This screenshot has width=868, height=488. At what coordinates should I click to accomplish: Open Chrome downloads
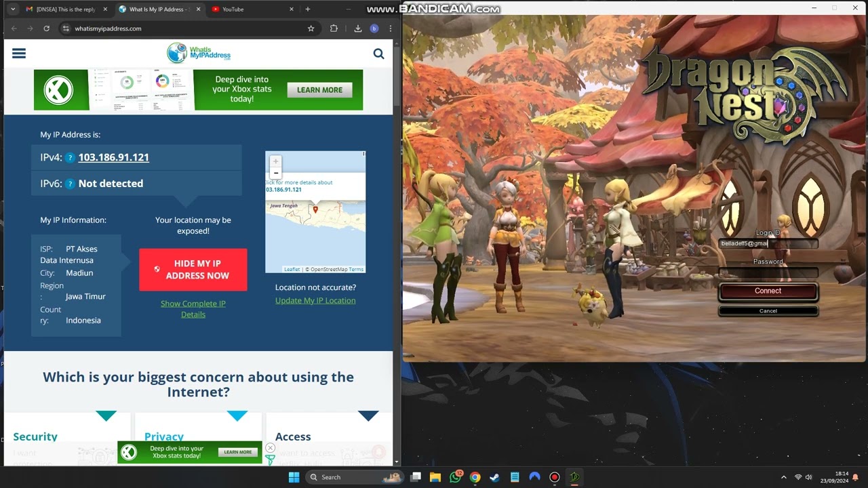pyautogui.click(x=358, y=28)
